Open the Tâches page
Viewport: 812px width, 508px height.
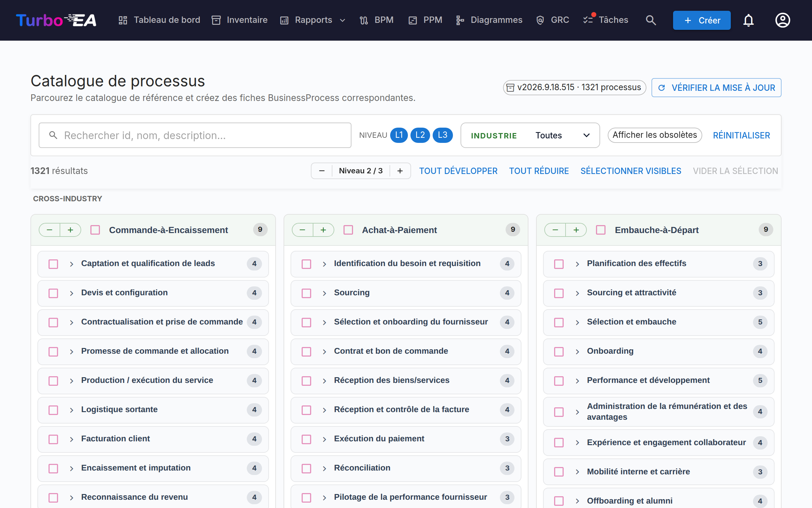pos(606,20)
